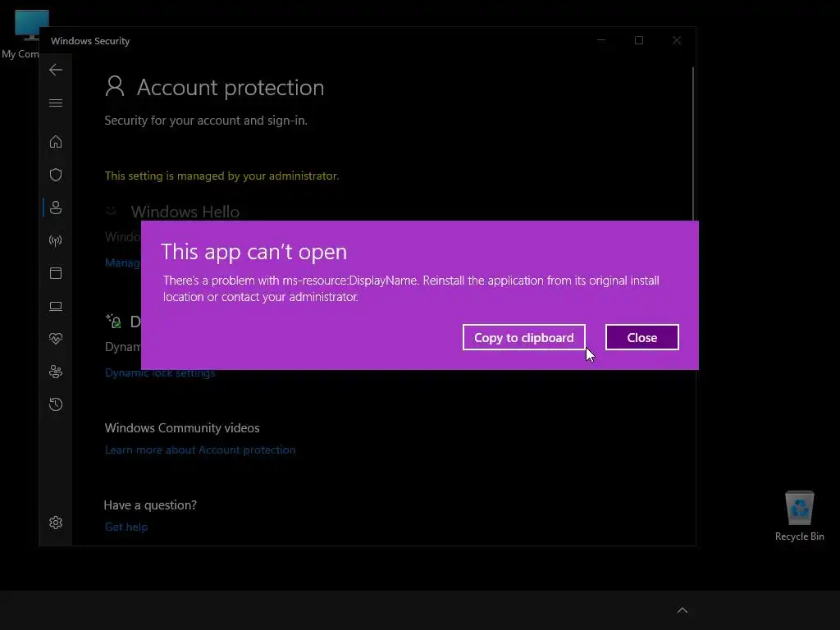Click Copy to clipboard button

(x=523, y=337)
